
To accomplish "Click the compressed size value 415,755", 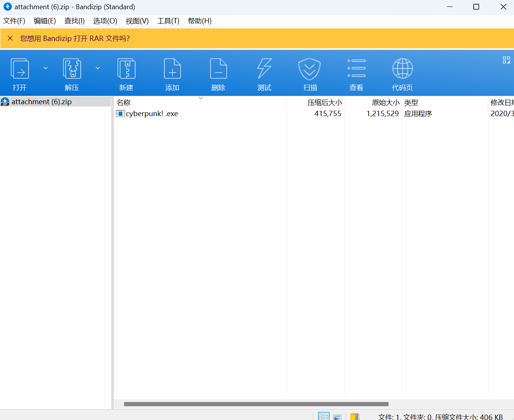I will 328,113.
